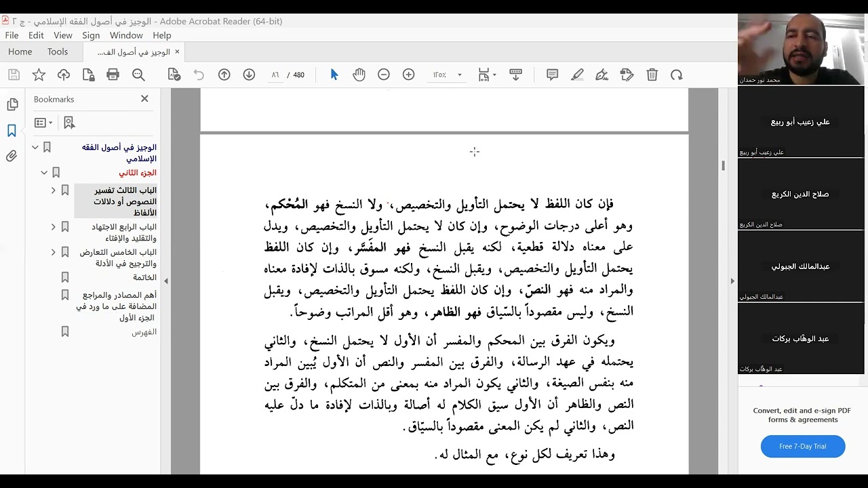Add document to starred favorites
Viewport: 868px width, 488px height.
point(39,75)
